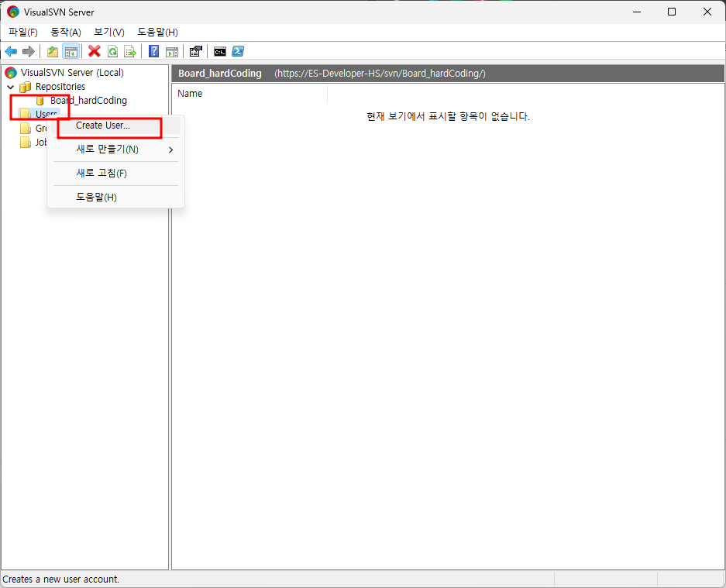Click the status bar text 'Creates a new user account.'
This screenshot has width=726, height=588.
point(61,579)
